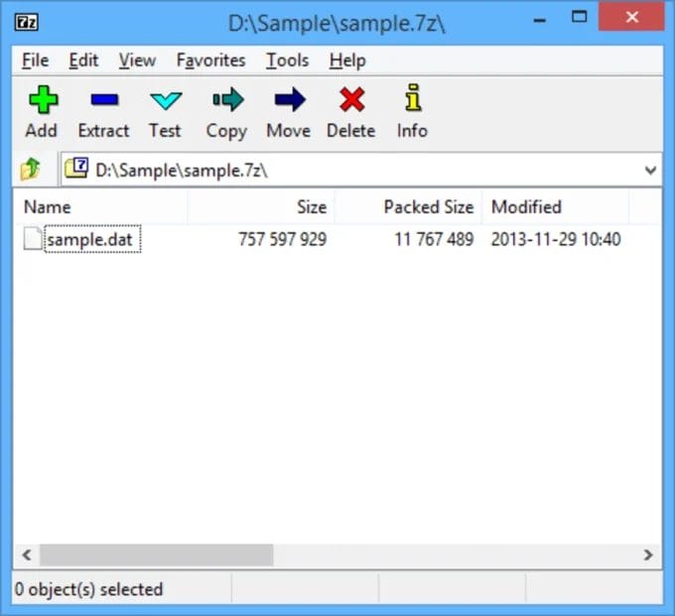Click the 7z icon in title bar
This screenshot has width=675, height=616.
click(x=28, y=21)
